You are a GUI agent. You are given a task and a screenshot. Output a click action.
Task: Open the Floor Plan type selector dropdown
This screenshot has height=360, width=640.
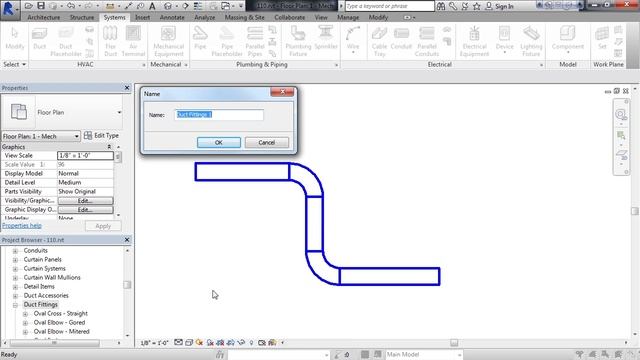pos(119,112)
